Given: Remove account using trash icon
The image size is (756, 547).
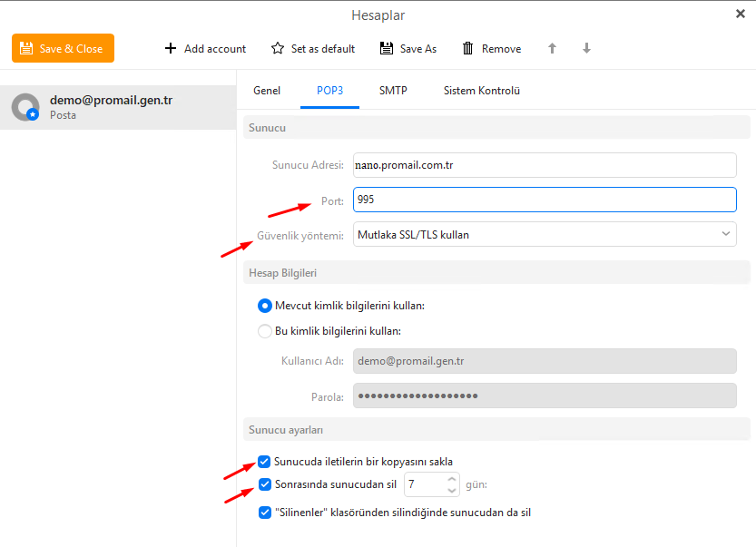Looking at the screenshot, I should click(468, 48).
